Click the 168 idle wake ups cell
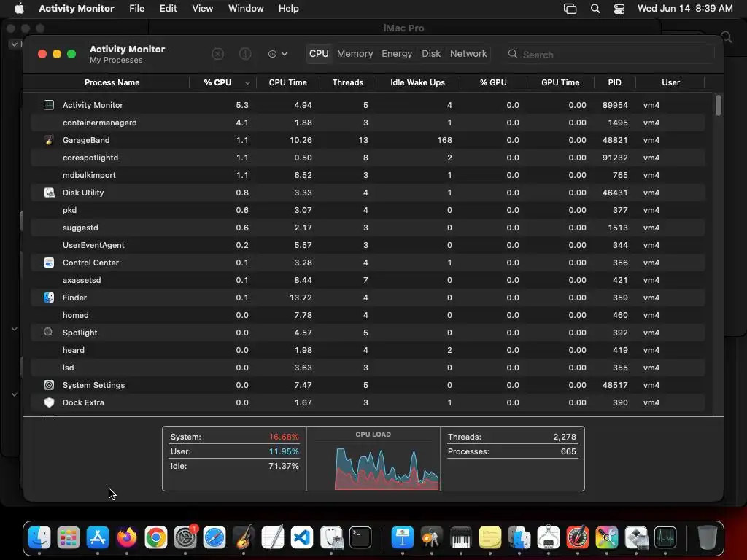The height and width of the screenshot is (560, 747). click(x=444, y=140)
